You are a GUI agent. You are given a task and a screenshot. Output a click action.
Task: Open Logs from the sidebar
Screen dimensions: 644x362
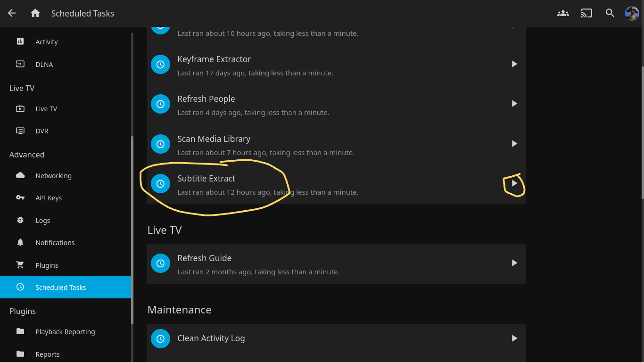[42, 221]
